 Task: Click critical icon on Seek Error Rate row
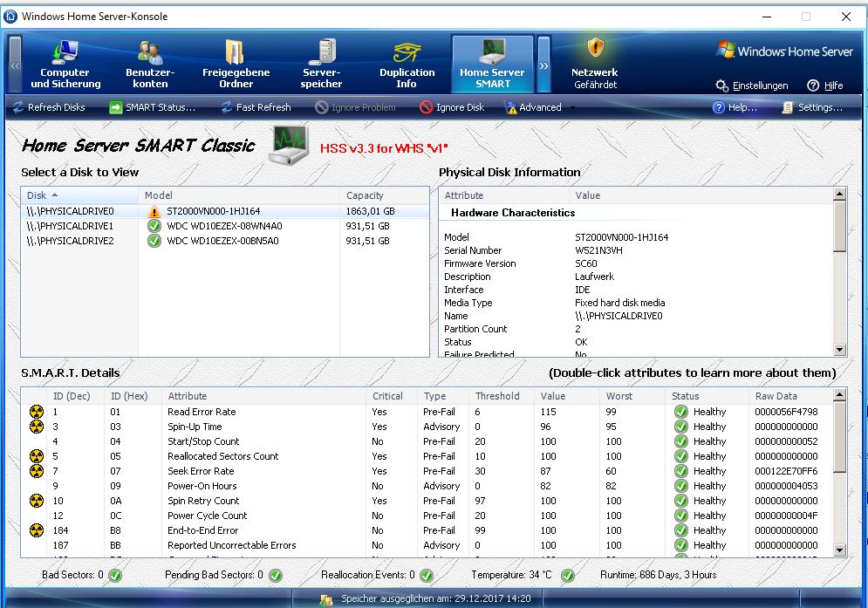pyautogui.click(x=37, y=471)
